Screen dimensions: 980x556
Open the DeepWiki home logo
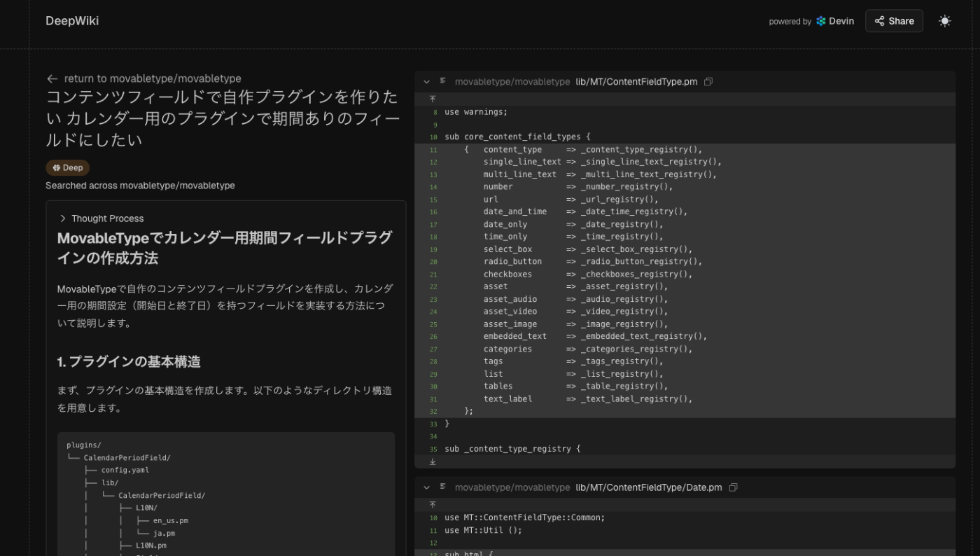[x=72, y=21]
